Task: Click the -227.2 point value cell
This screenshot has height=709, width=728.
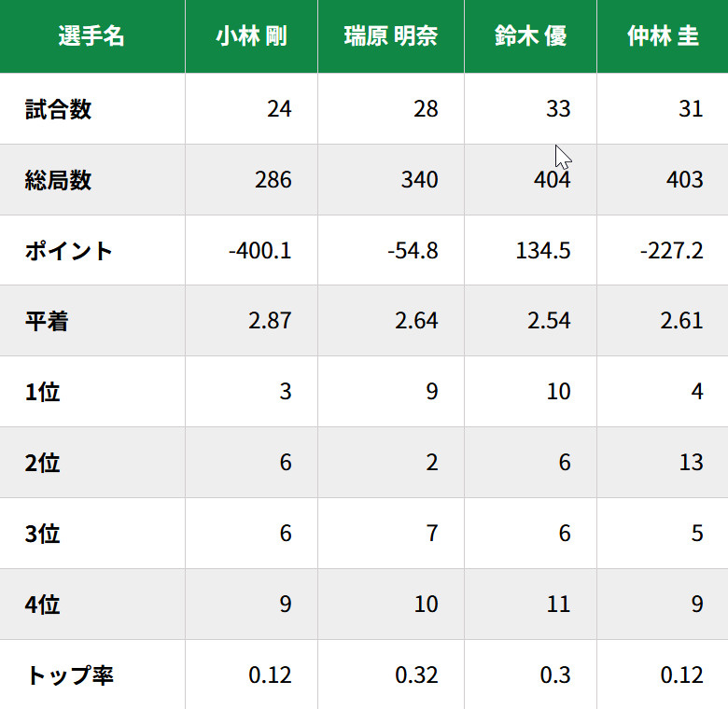Action: click(x=672, y=251)
